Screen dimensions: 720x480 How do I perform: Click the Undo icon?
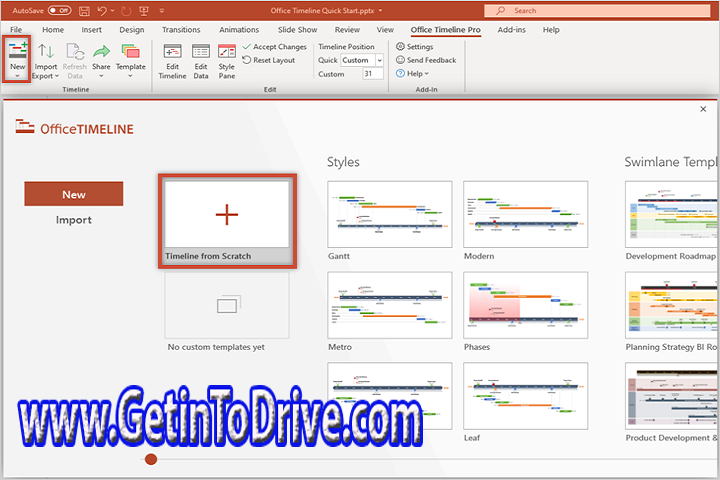(x=102, y=11)
